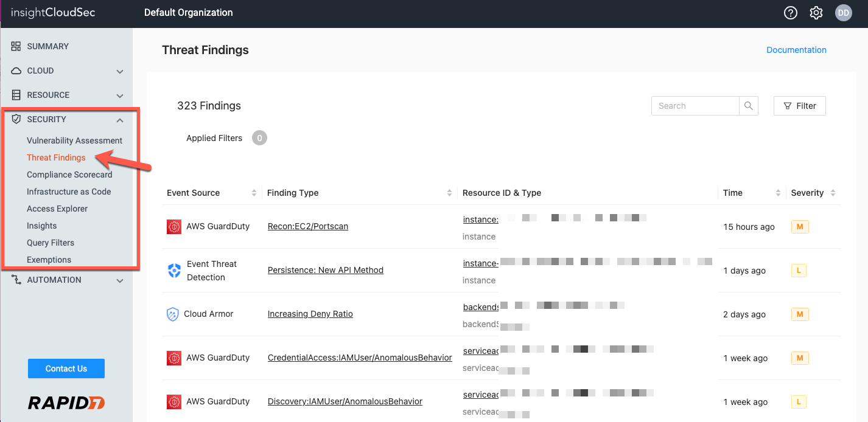This screenshot has width=868, height=422.
Task: Click the Automation sidebar icon
Action: 16,280
